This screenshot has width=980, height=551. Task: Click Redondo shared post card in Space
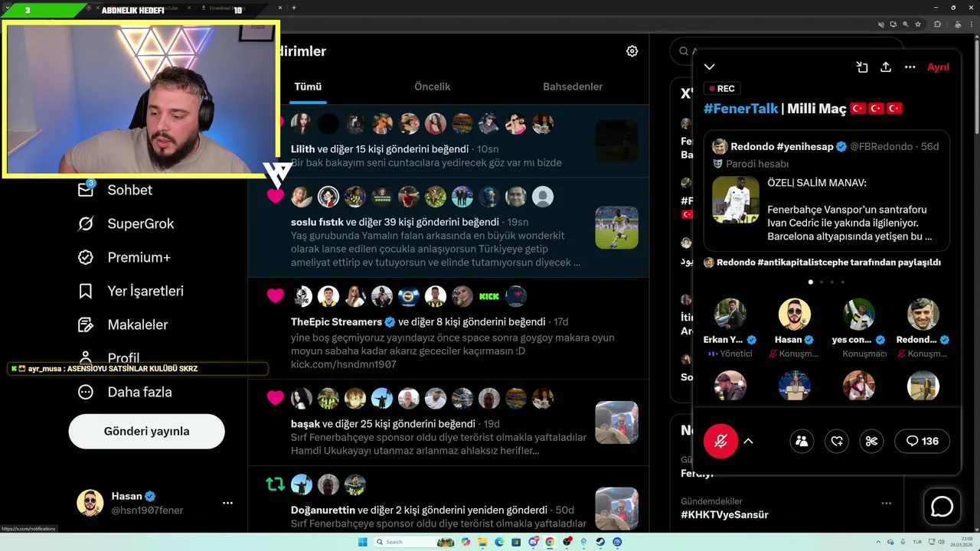[x=827, y=191]
